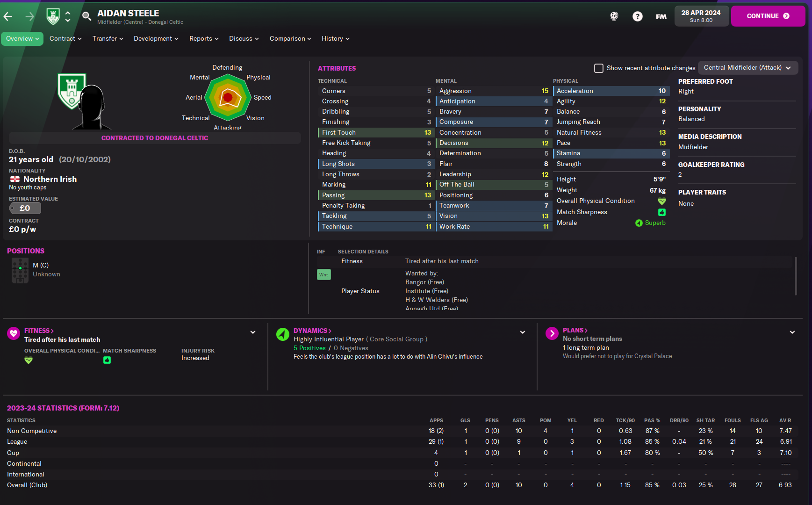
Task: Select the Acceleration attribute row
Action: [x=611, y=91]
